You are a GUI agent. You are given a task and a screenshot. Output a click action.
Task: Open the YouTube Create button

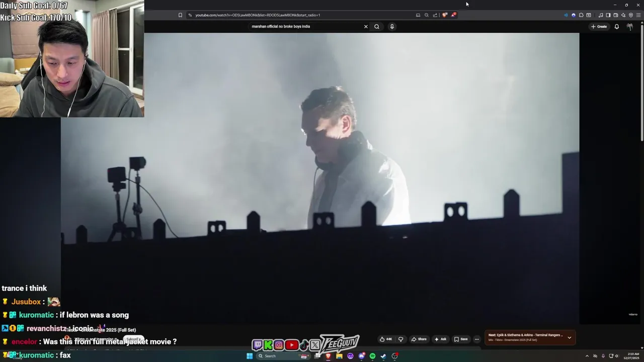click(x=599, y=27)
